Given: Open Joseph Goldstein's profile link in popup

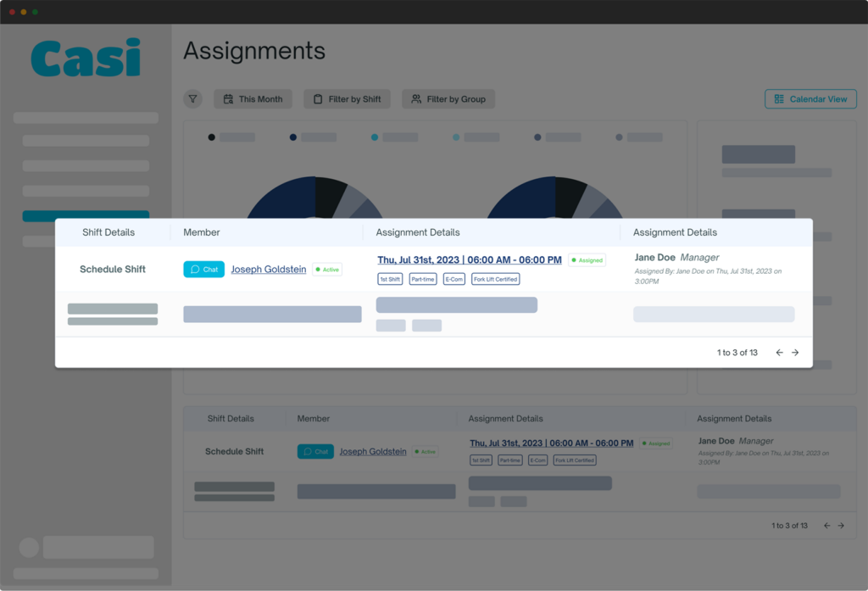Looking at the screenshot, I should pyautogui.click(x=269, y=270).
